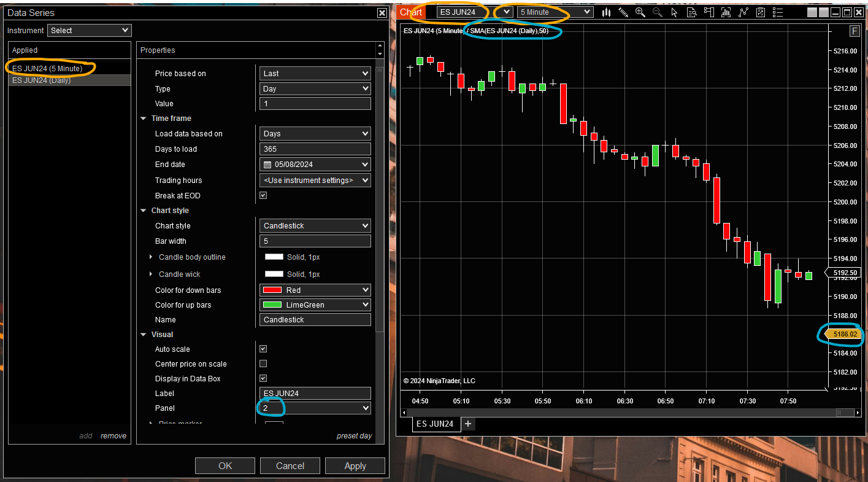
Task: Collapse the Properties panel header arrows
Action: [x=380, y=50]
